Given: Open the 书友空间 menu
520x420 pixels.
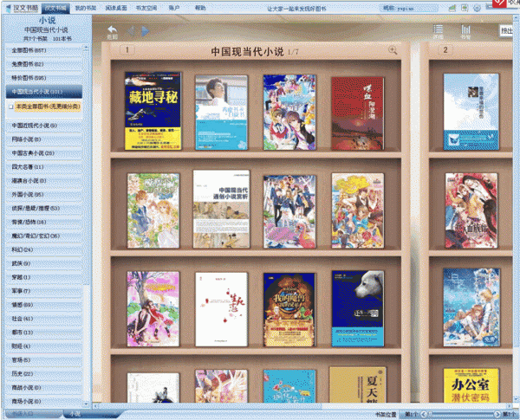Looking at the screenshot, I should click(x=146, y=8).
